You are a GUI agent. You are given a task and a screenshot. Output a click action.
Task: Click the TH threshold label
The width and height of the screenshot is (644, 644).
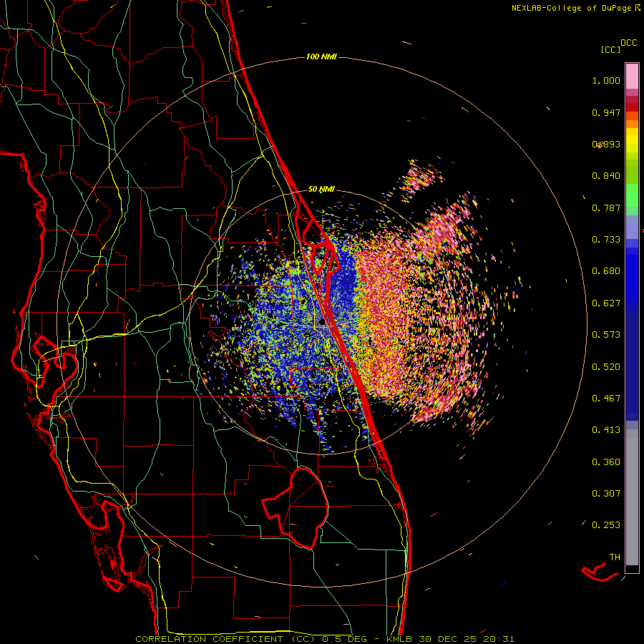point(615,557)
